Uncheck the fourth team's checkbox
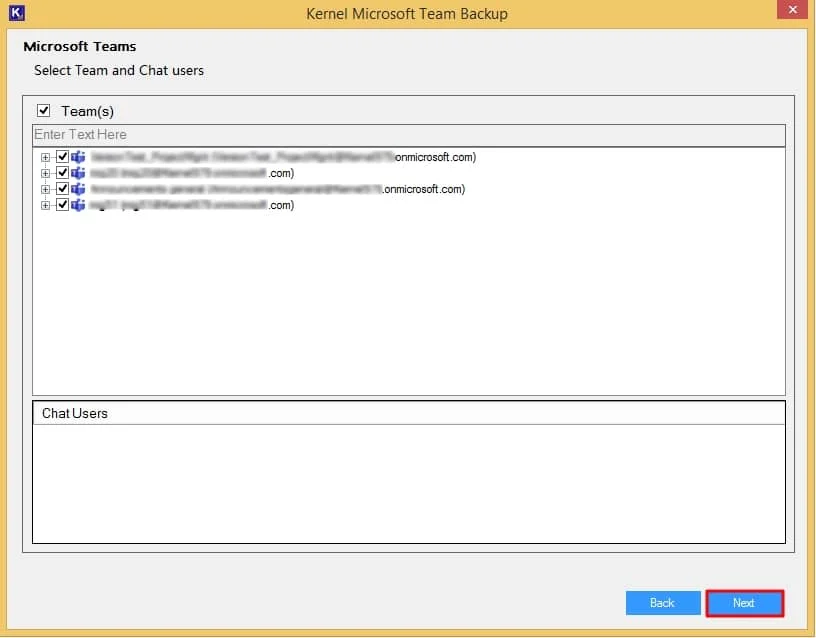The image size is (816, 638). [x=62, y=205]
